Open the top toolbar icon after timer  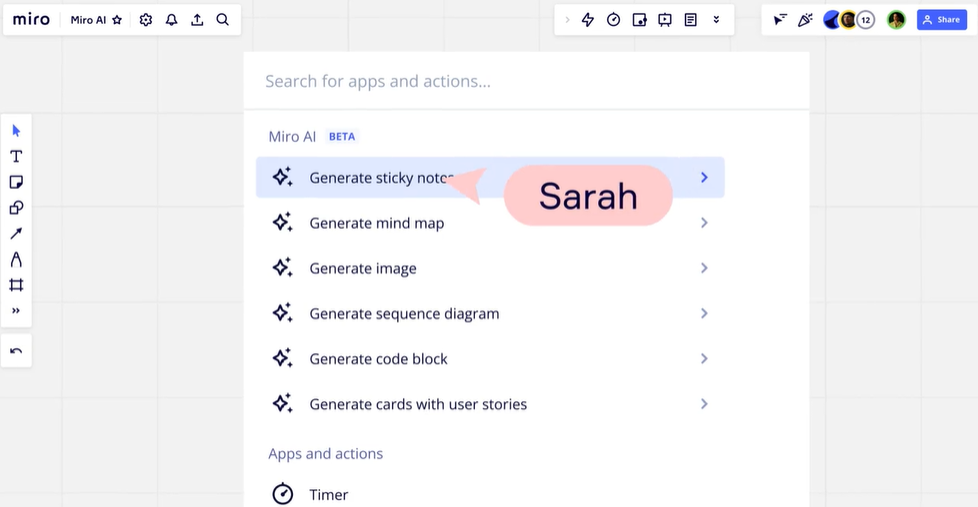(x=639, y=20)
